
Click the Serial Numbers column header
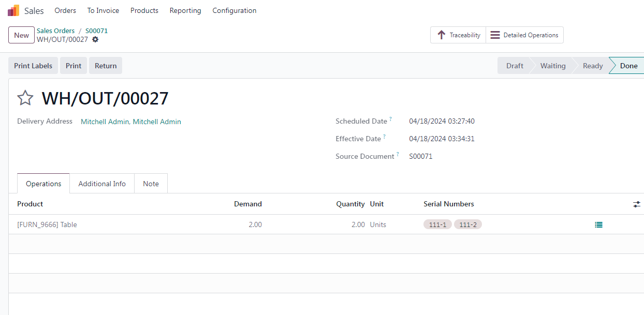click(449, 204)
